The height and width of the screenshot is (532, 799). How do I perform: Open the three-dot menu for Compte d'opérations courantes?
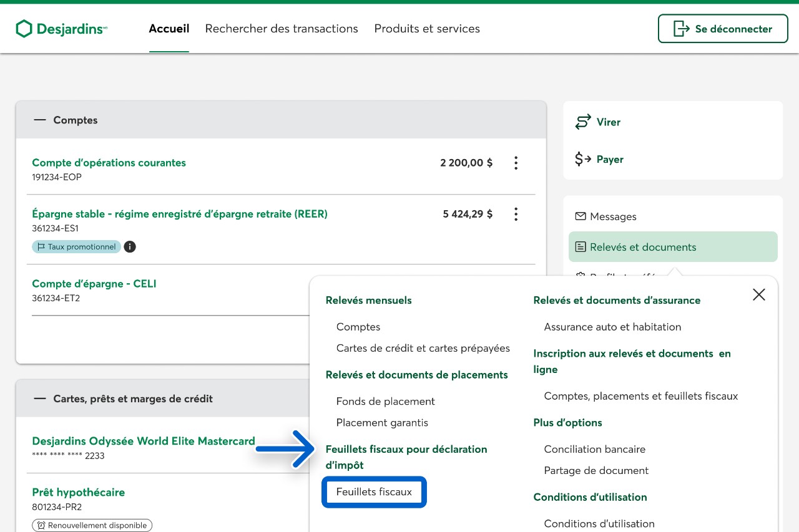516,163
